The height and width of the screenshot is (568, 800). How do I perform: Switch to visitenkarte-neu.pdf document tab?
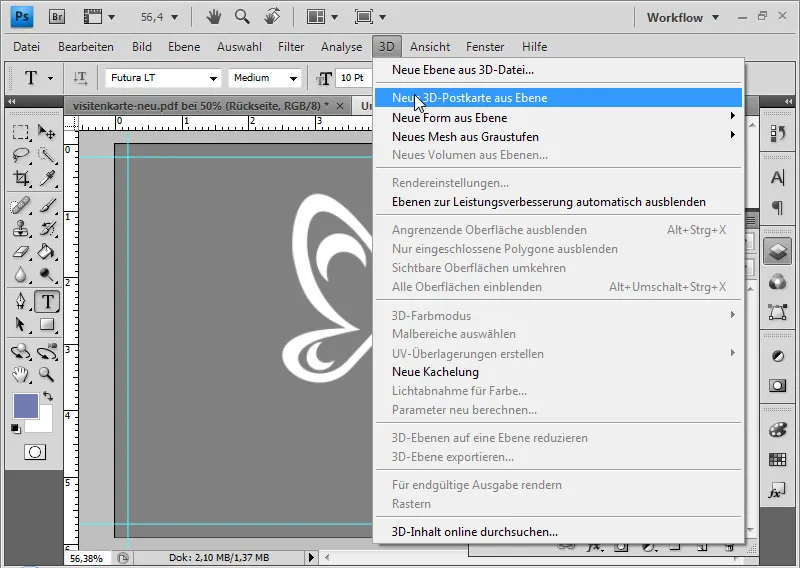(x=201, y=106)
